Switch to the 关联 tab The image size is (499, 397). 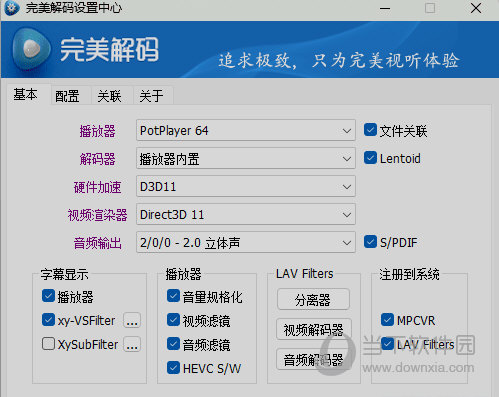109,96
